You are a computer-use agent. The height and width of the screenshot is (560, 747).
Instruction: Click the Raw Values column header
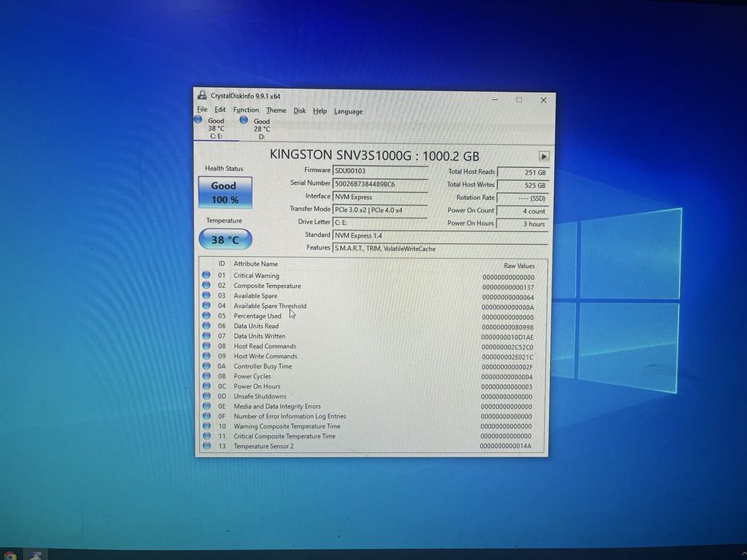coord(519,266)
